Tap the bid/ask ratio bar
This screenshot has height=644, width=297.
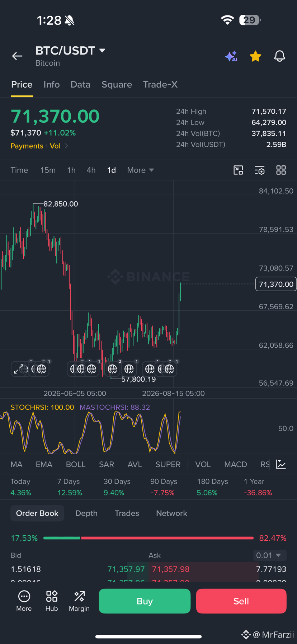click(148, 538)
